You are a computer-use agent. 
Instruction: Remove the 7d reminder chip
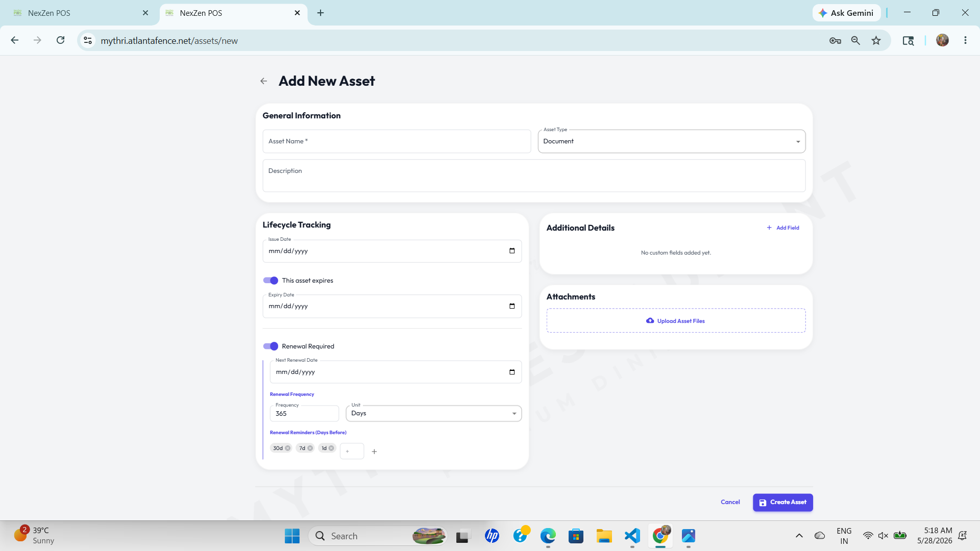pyautogui.click(x=310, y=448)
